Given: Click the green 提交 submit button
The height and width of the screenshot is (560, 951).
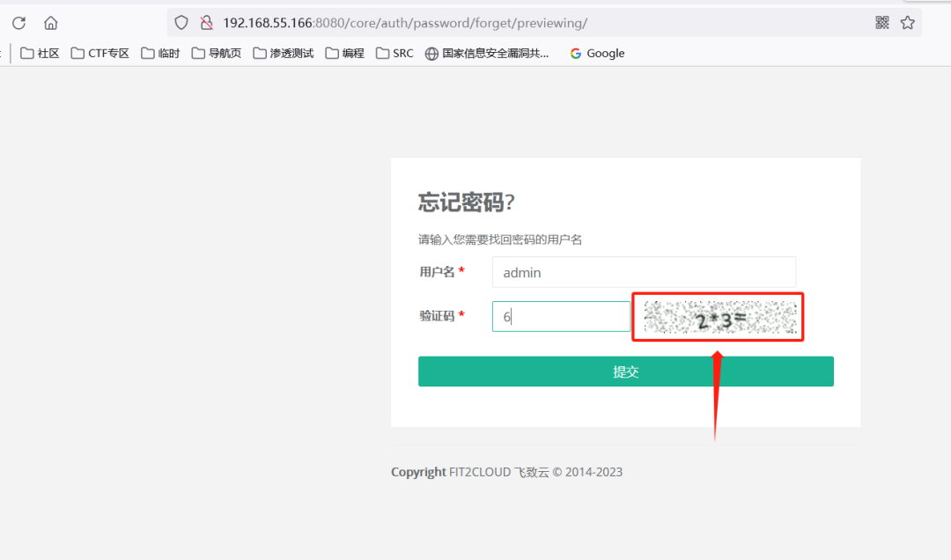Looking at the screenshot, I should coord(625,371).
